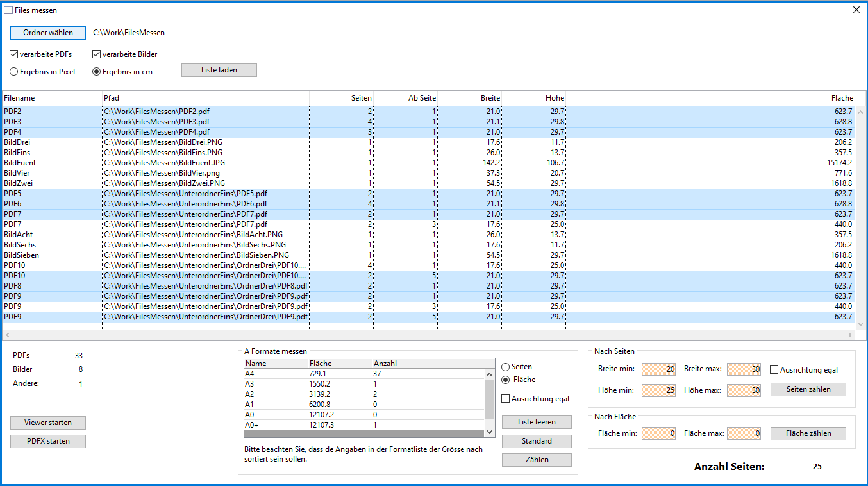Disable the verarbeite Bilder checkbox

click(x=97, y=54)
